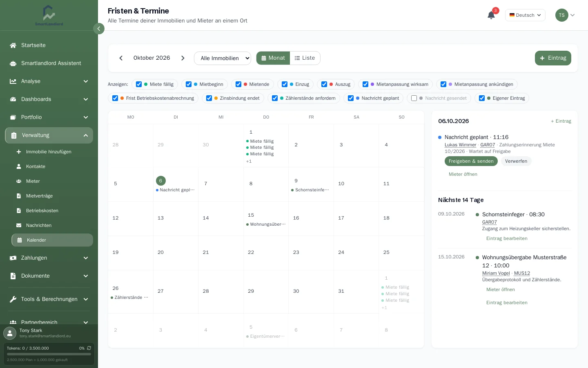Click the Nachrichten envelope icon

tap(19, 225)
